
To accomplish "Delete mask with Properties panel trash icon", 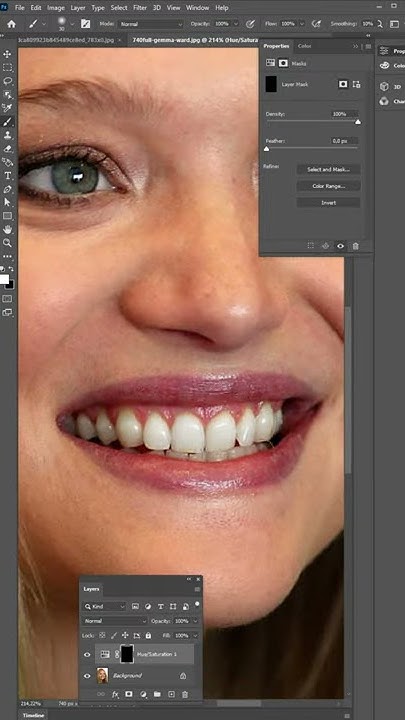I will click(x=355, y=246).
